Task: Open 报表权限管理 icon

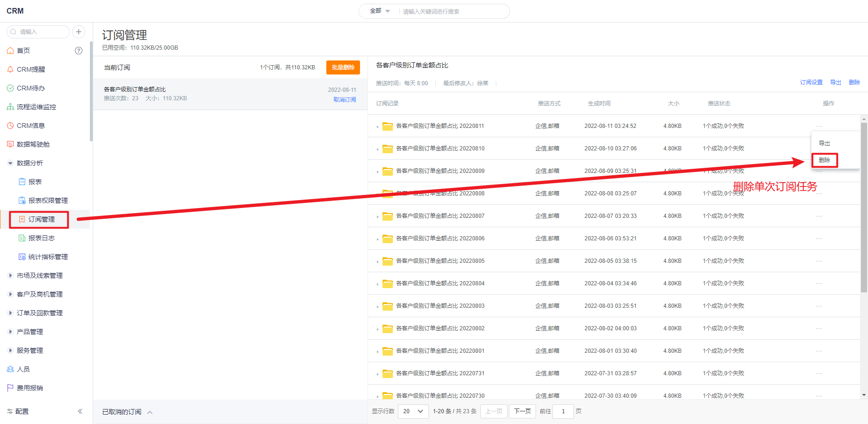Action: pos(22,201)
